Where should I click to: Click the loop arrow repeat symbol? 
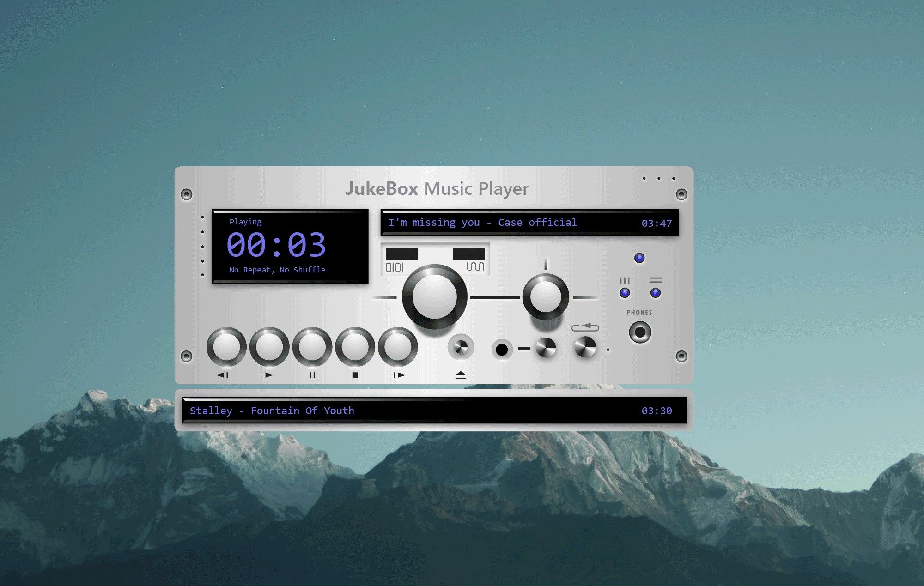coord(585,327)
